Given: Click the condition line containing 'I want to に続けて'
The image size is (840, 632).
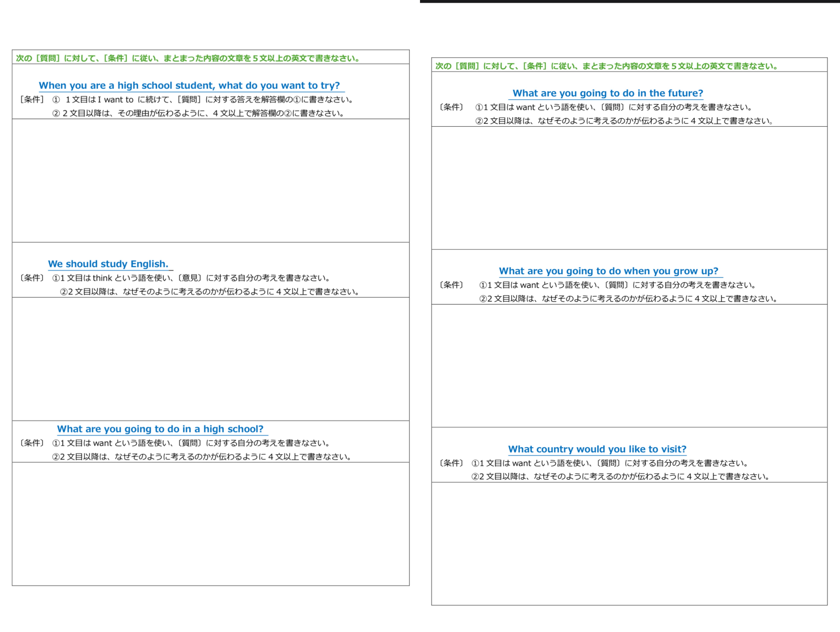Looking at the screenshot, I should pyautogui.click(x=203, y=99).
